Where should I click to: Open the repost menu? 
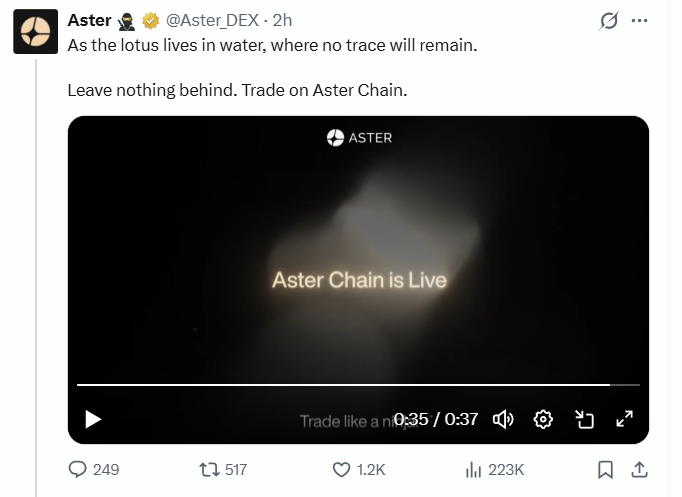[209, 469]
